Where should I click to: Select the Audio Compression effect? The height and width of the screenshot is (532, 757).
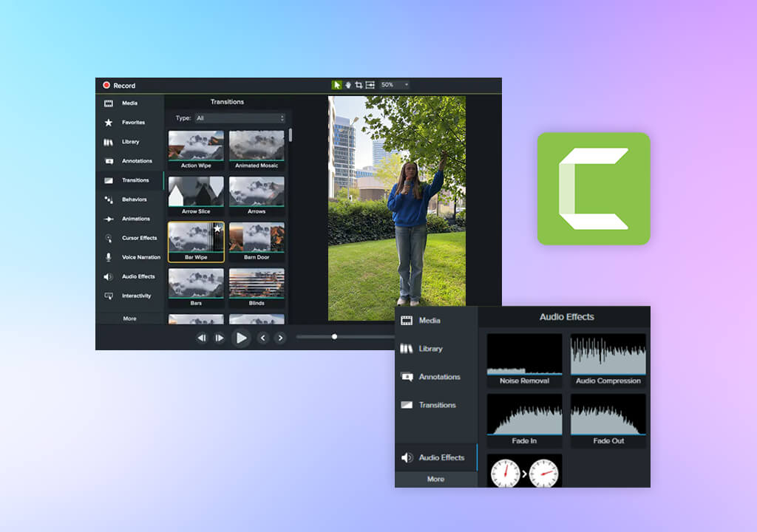coord(608,360)
